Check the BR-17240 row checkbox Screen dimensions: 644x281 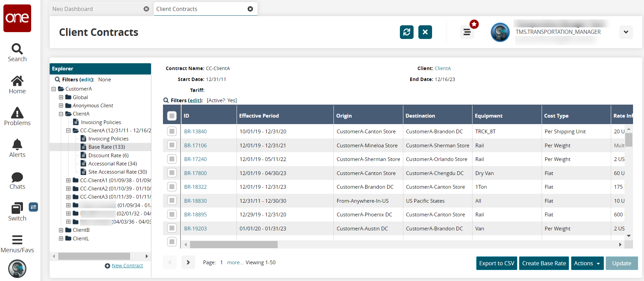tap(172, 159)
